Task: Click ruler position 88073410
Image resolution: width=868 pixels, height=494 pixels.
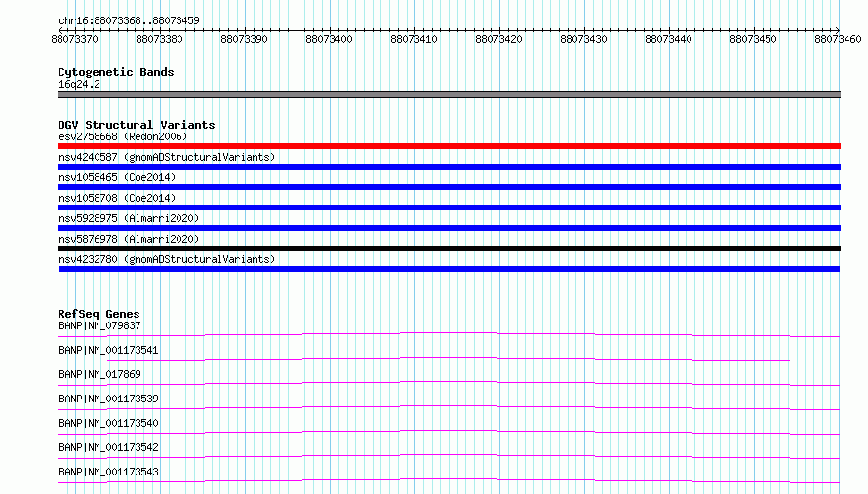Action: point(414,39)
